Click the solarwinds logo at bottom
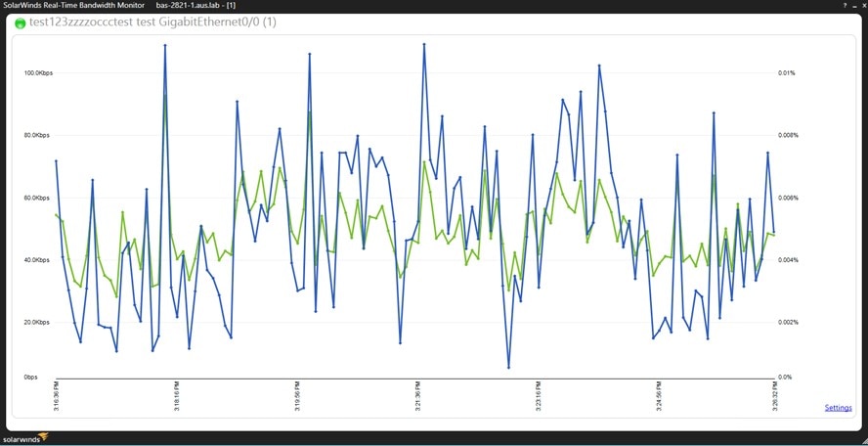This screenshot has height=446, width=868. (x=24, y=438)
